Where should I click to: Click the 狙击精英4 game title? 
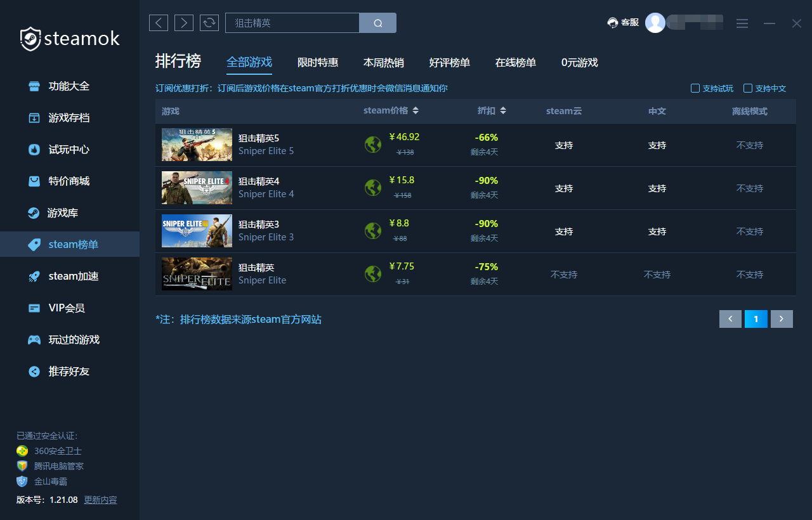tap(259, 181)
